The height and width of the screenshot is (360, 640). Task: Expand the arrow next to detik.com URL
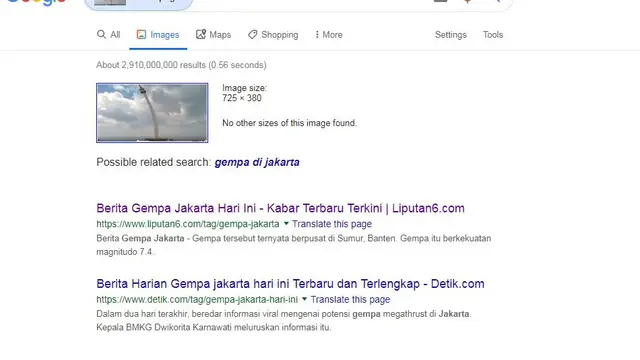(304, 299)
